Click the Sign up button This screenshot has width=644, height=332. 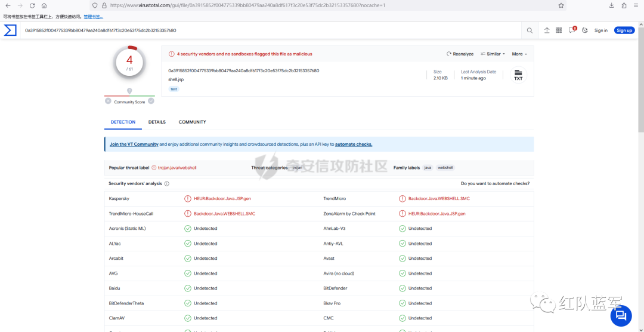[624, 30]
